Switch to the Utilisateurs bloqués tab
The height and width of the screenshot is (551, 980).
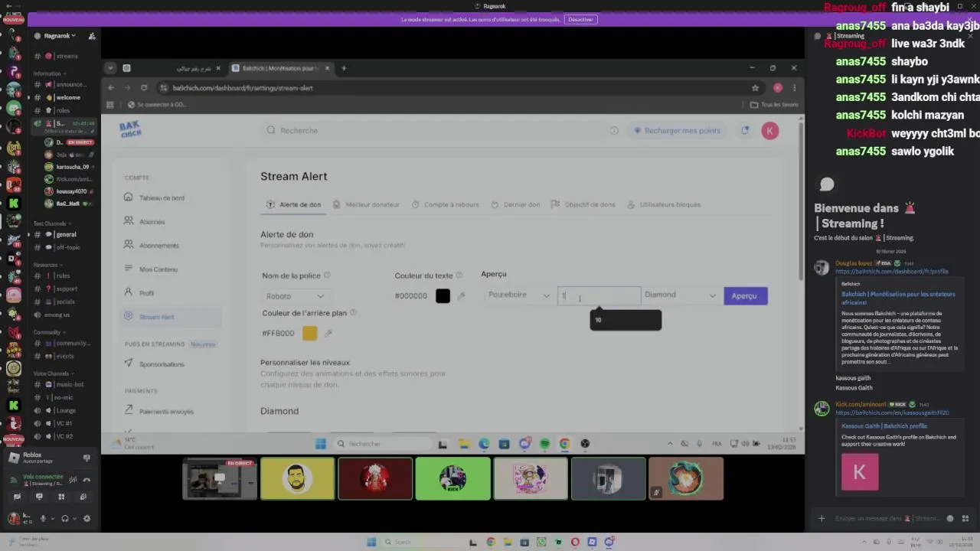point(664,204)
